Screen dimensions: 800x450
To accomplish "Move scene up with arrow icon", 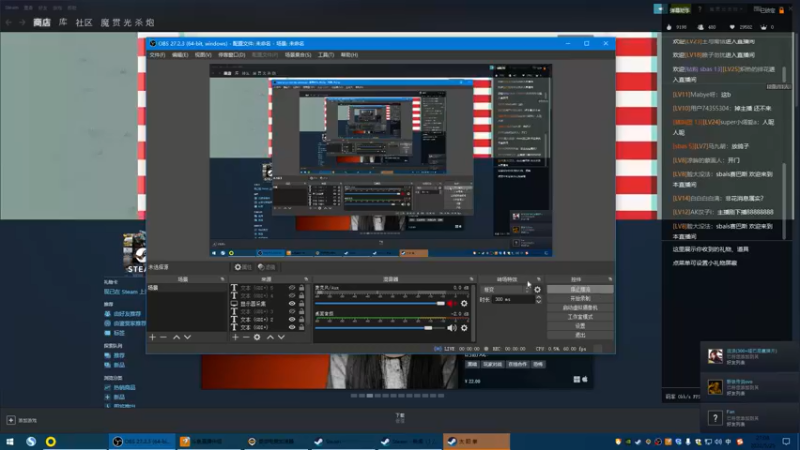I will pyautogui.click(x=176, y=337).
